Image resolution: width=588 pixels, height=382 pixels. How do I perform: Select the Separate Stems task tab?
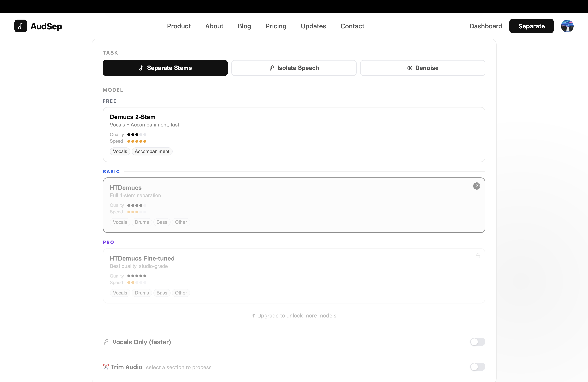[165, 68]
